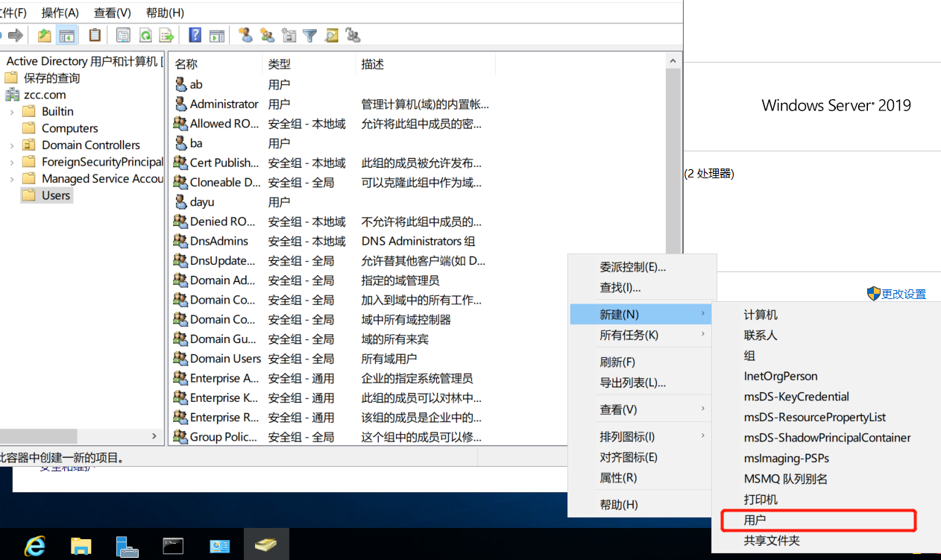Click the find objects toolbar icon
941x560 pixels.
point(332,35)
